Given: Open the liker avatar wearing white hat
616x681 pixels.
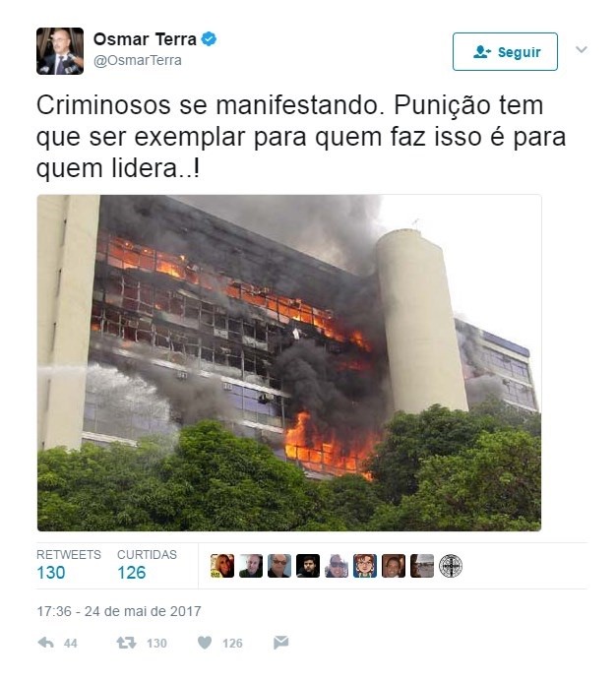Looking at the screenshot, I should [422, 566].
